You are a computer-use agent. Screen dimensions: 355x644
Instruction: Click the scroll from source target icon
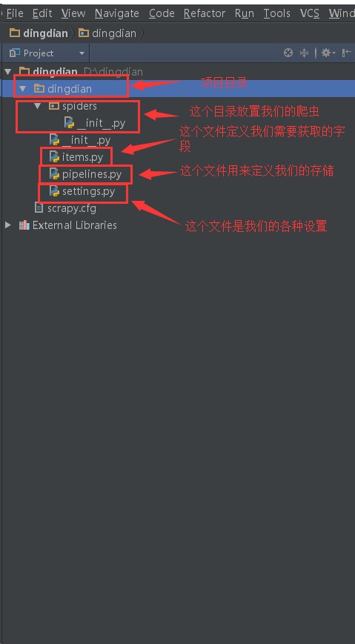tap(288, 53)
